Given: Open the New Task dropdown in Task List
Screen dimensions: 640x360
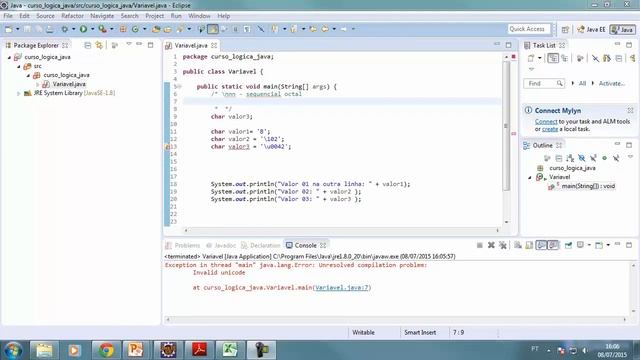Looking at the screenshot, I should pyautogui.click(x=539, y=58).
